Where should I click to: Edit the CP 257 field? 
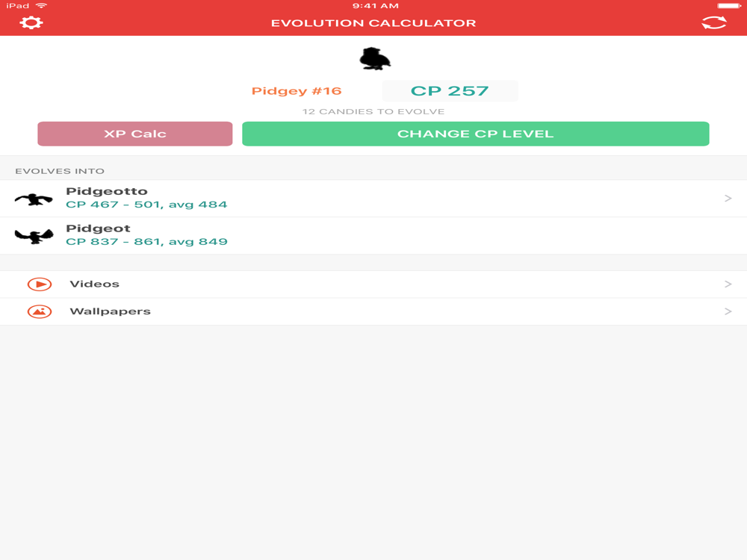coord(450,90)
